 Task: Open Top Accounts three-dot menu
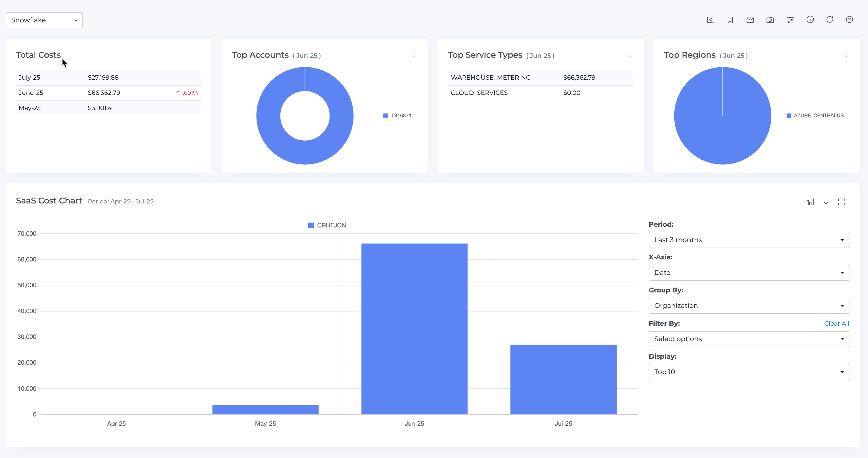point(414,55)
